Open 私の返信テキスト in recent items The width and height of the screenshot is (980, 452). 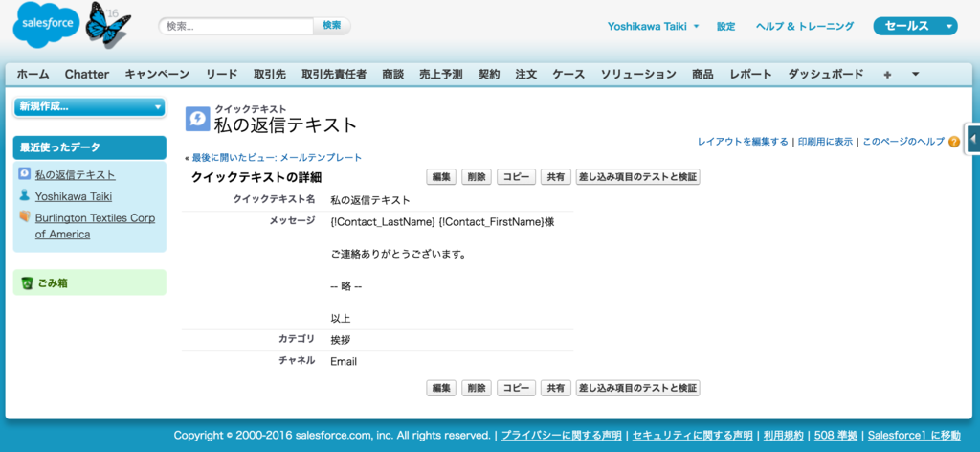(75, 175)
